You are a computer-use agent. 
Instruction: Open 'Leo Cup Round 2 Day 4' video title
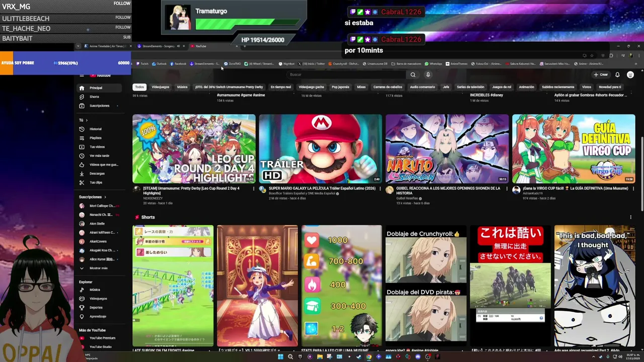pos(191,191)
